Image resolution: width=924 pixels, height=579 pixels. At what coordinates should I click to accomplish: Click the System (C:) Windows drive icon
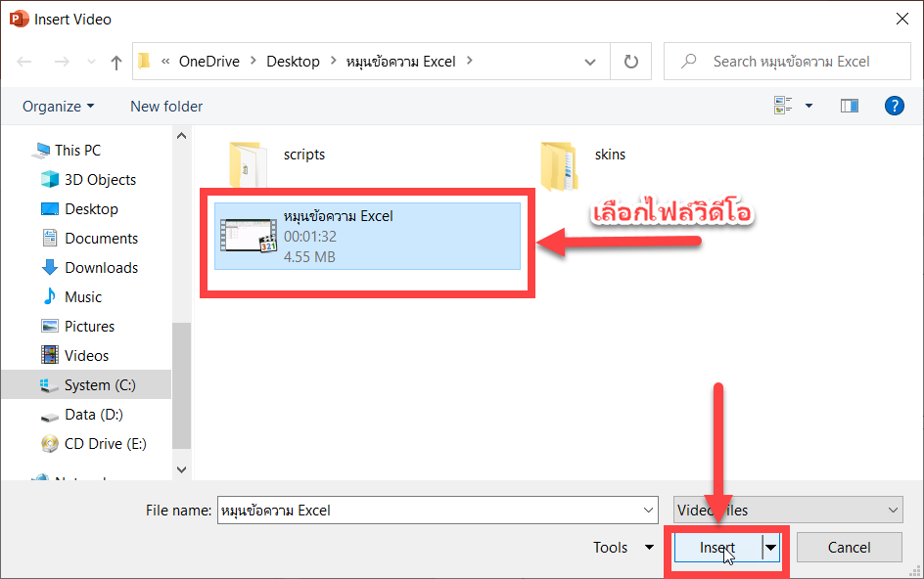(x=50, y=385)
